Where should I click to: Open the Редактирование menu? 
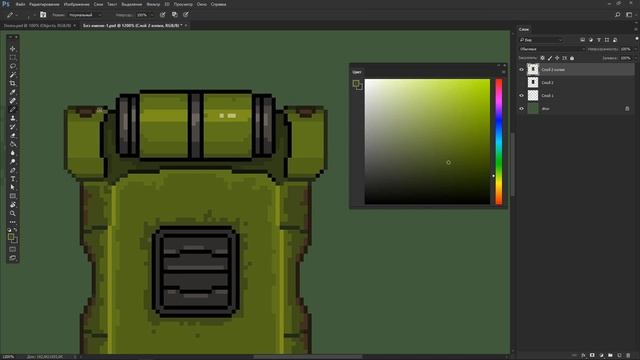[x=44, y=4]
